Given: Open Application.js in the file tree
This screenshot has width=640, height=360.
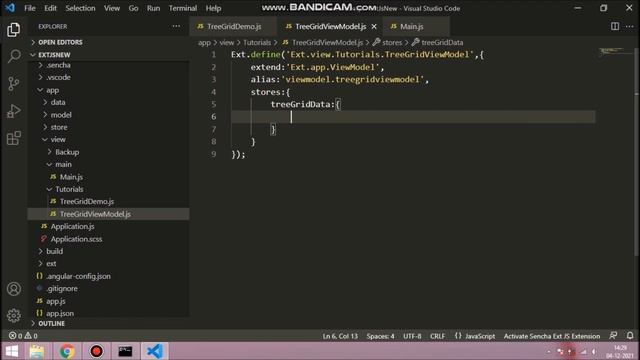Looking at the screenshot, I should click(72, 226).
